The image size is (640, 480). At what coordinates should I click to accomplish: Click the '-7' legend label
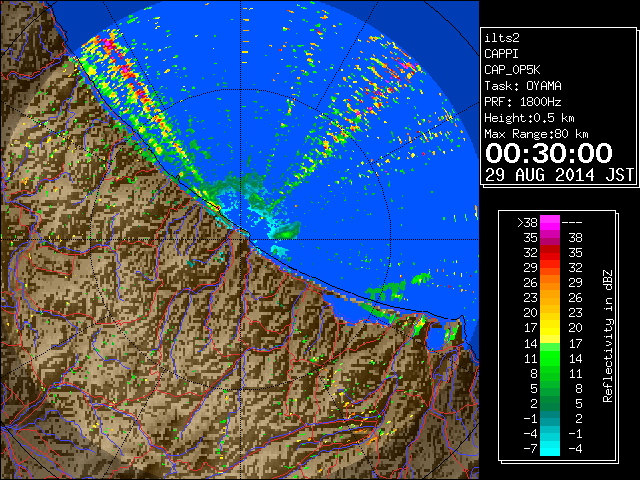(530, 448)
